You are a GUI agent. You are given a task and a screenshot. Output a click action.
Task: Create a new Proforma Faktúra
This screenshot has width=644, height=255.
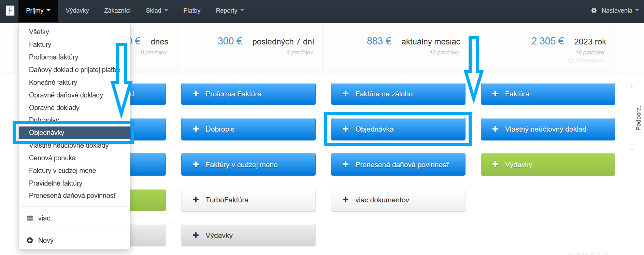coord(248,94)
